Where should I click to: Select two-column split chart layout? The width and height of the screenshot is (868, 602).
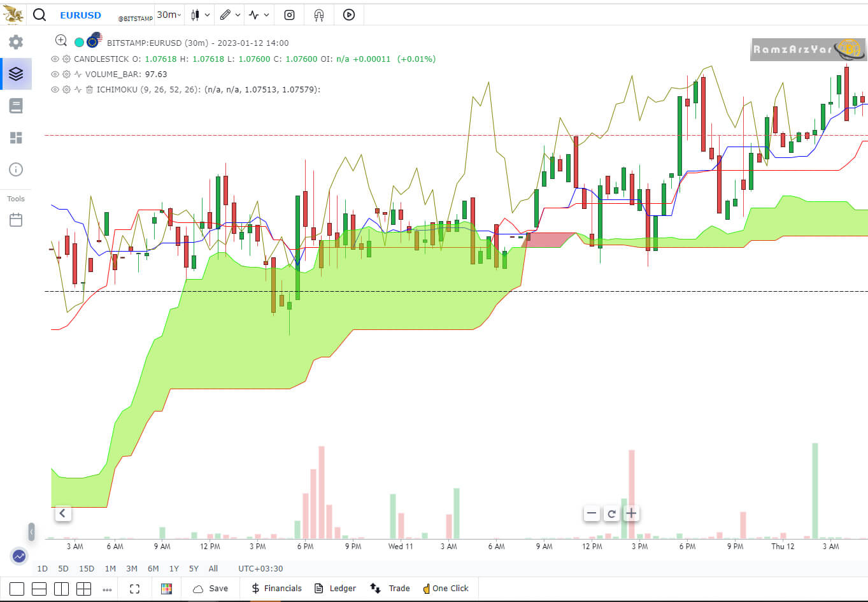pyautogui.click(x=61, y=589)
